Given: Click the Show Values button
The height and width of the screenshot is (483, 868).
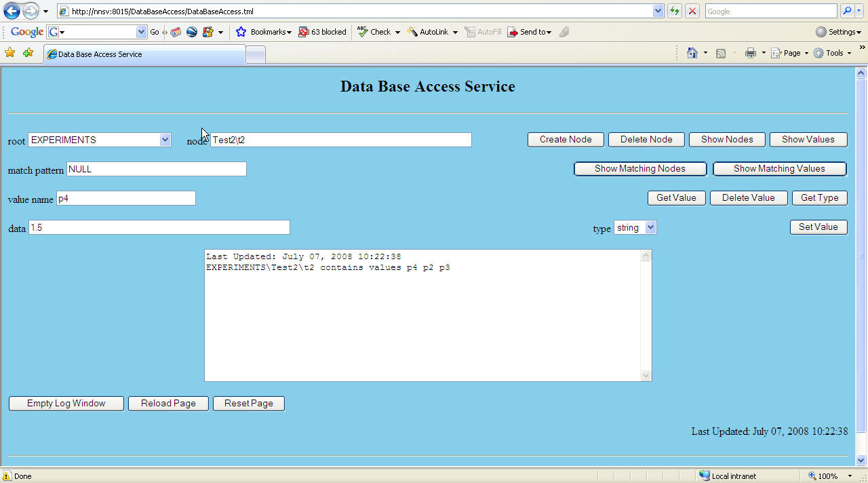Looking at the screenshot, I should [808, 140].
